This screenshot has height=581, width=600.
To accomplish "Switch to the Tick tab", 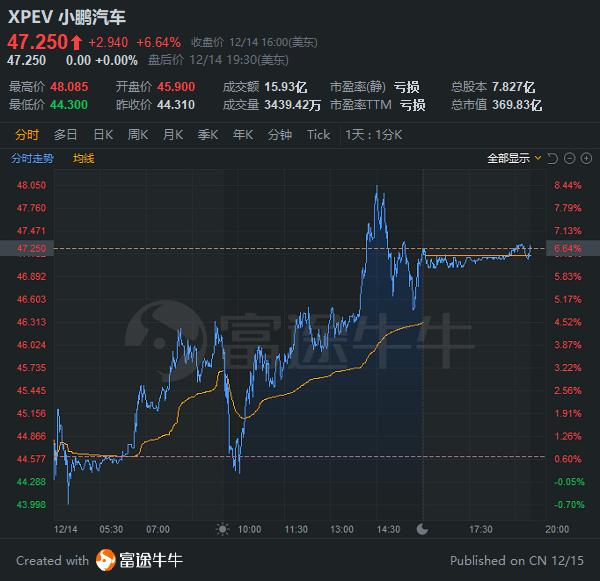I will pos(318,135).
